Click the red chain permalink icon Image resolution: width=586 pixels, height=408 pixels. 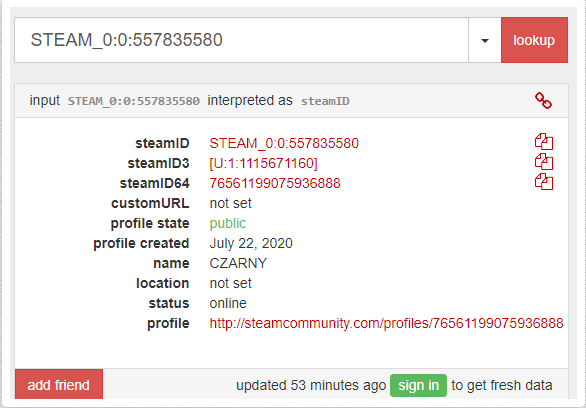coord(543,101)
